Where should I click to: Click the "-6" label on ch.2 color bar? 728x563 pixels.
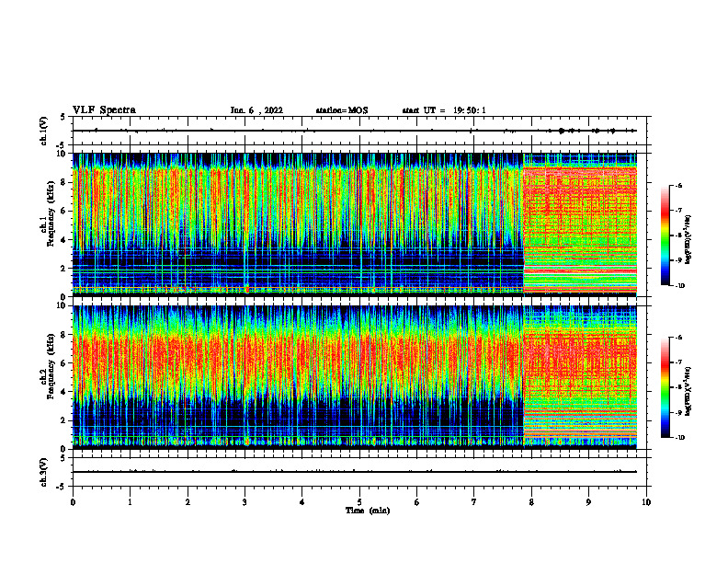point(678,338)
